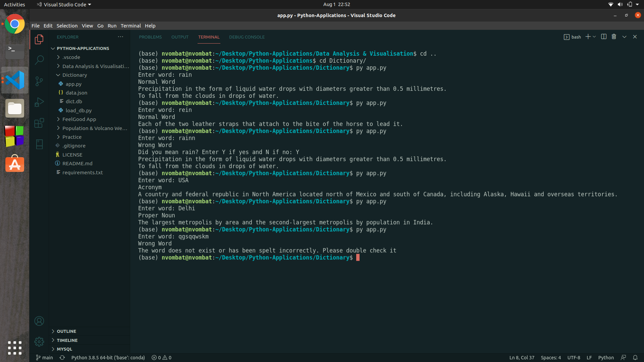
Task: Open the Manage gear icon
Action: [39, 342]
